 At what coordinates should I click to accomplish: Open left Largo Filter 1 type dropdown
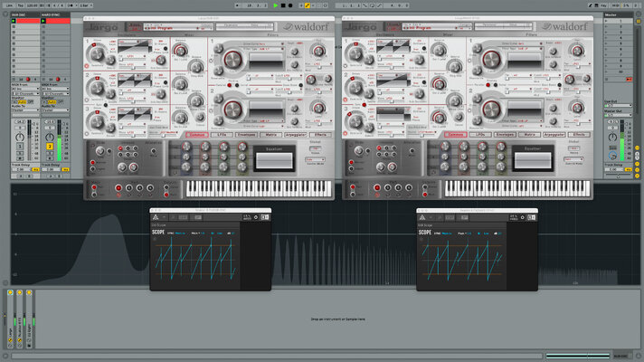tap(263, 49)
